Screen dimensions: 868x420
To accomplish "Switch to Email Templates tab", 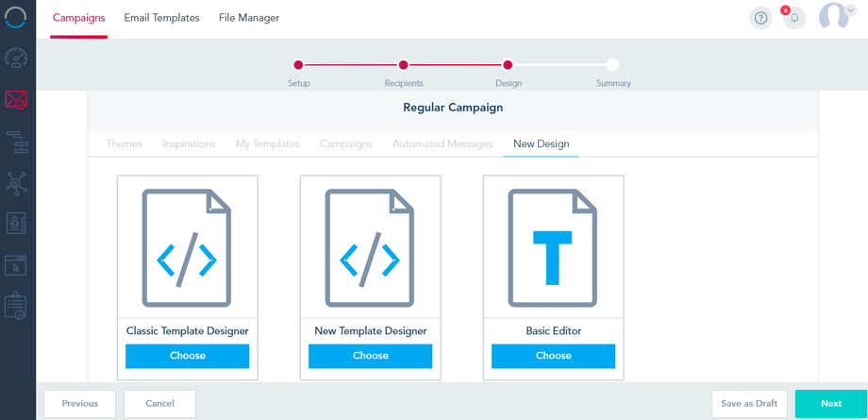I will point(161,18).
